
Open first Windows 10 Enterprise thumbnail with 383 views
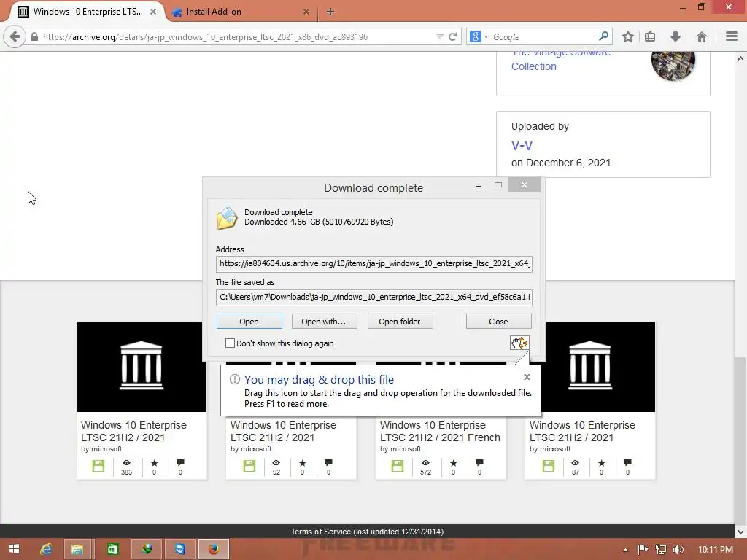click(142, 367)
